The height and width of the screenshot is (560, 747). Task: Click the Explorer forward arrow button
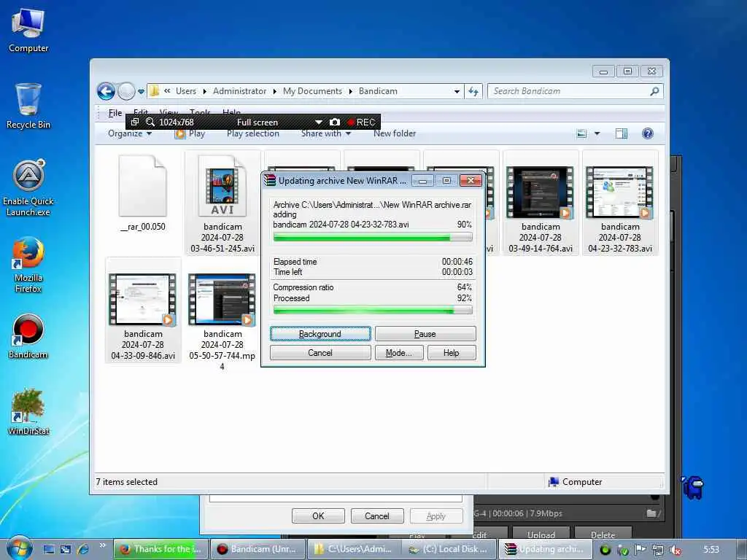click(x=126, y=91)
